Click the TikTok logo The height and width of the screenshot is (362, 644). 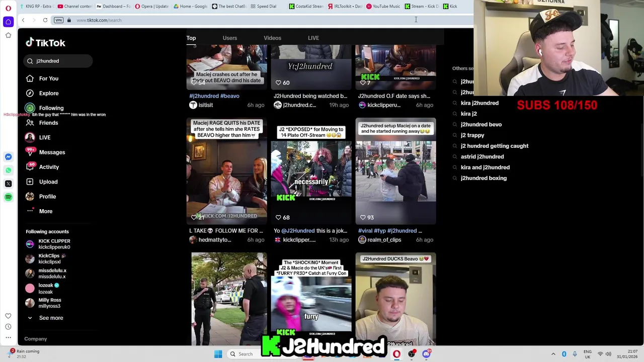pyautogui.click(x=45, y=43)
